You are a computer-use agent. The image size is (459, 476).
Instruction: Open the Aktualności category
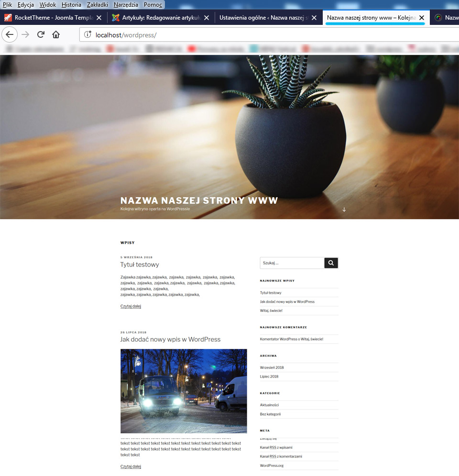[269, 405]
